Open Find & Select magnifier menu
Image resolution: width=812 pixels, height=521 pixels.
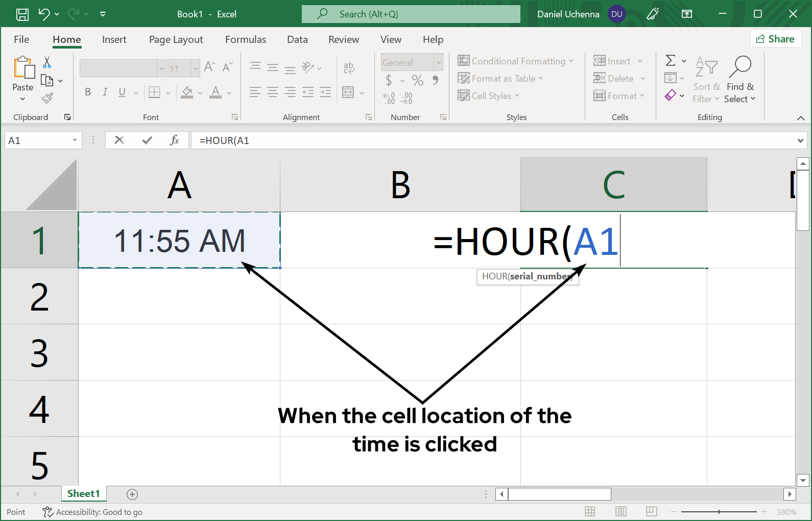pyautogui.click(x=739, y=80)
